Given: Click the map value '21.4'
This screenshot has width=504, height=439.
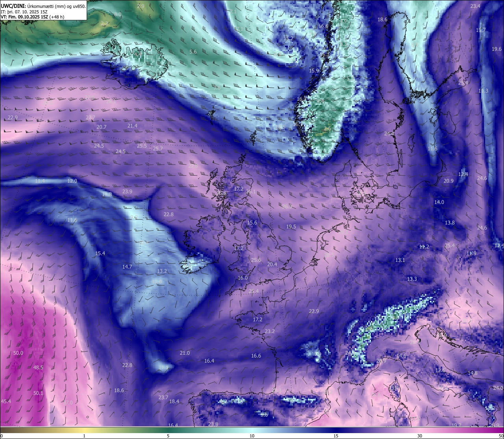Looking at the screenshot, I should click(x=132, y=126).
